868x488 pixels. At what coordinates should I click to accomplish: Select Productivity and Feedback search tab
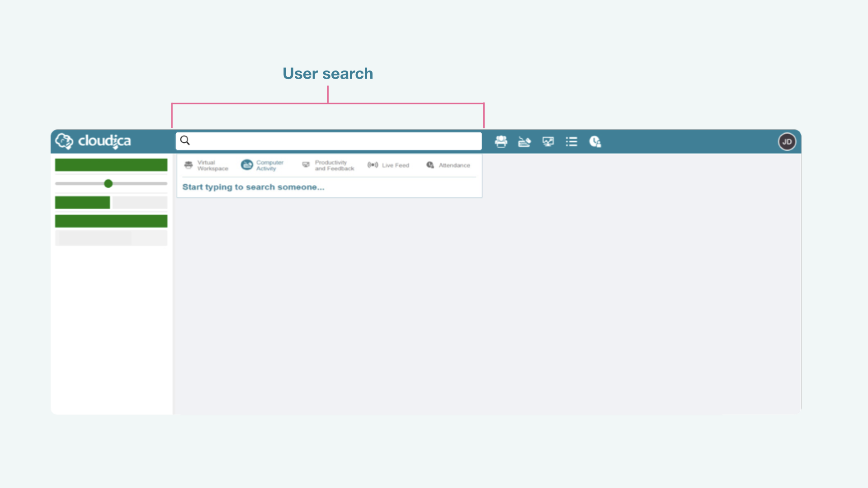329,165
